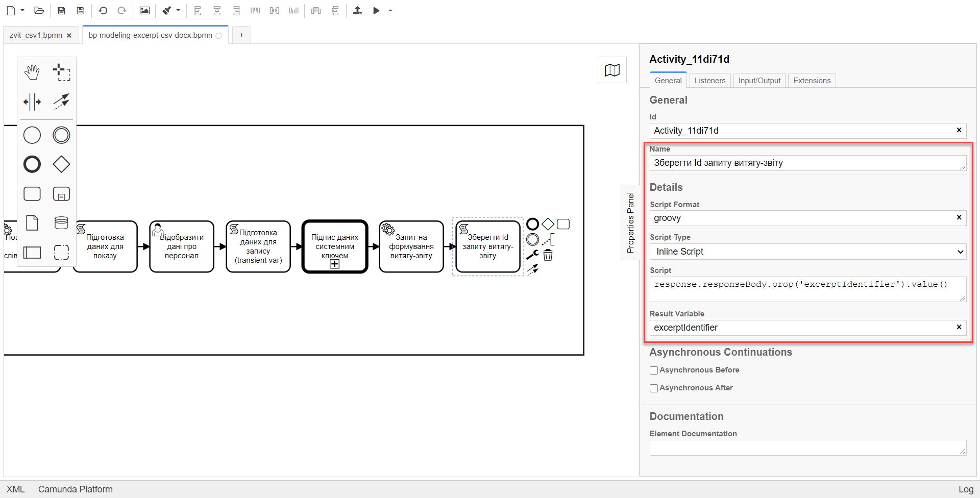Toggle the minimap with map icon
The width and height of the screenshot is (980, 498).
point(612,70)
